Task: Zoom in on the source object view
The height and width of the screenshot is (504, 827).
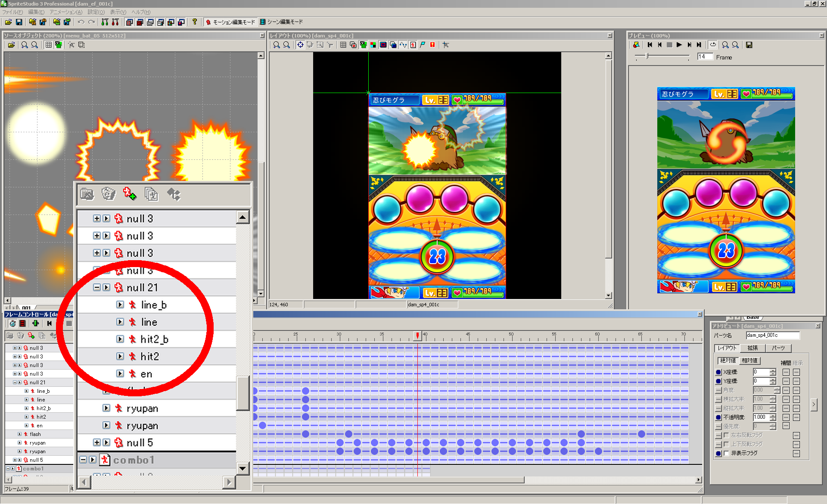Action: [x=25, y=45]
